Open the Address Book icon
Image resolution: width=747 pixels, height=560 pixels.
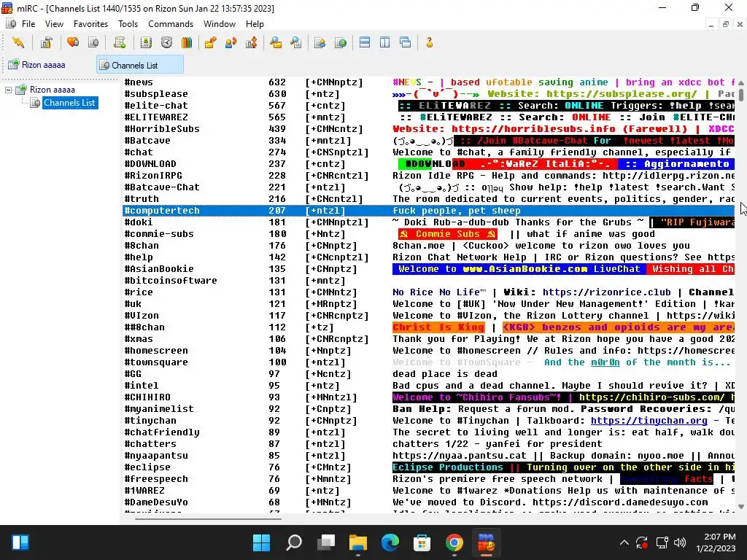tap(146, 43)
